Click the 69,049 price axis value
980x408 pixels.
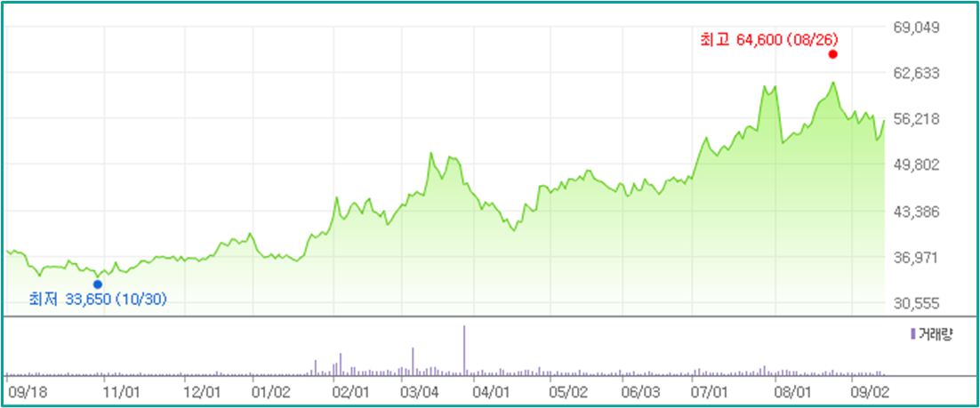pyautogui.click(x=917, y=28)
